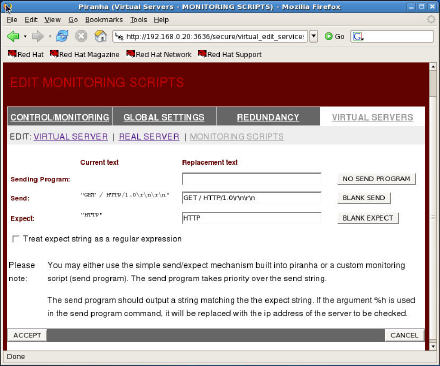Open the Go menu

pos(73,20)
